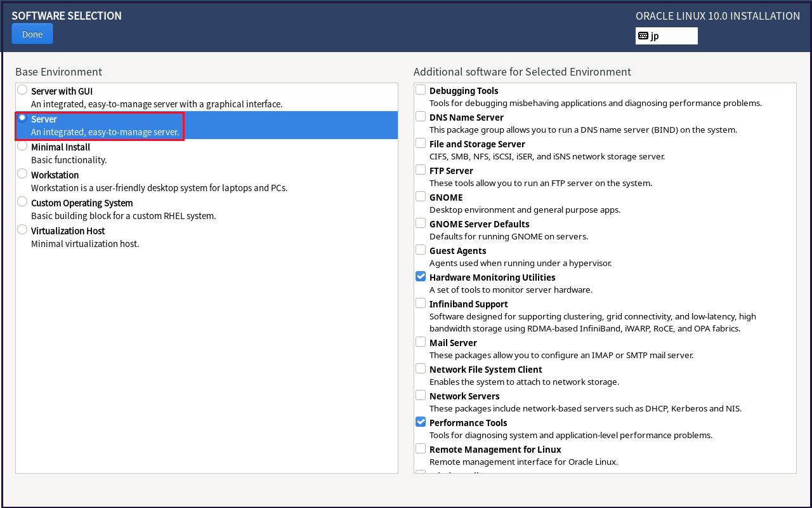Viewport: 812px width, 508px height.
Task: Enable Guest Agents checkbox
Action: coord(421,250)
